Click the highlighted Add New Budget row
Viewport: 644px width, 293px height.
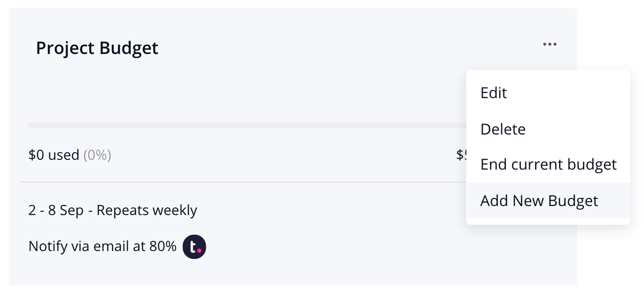tap(539, 200)
